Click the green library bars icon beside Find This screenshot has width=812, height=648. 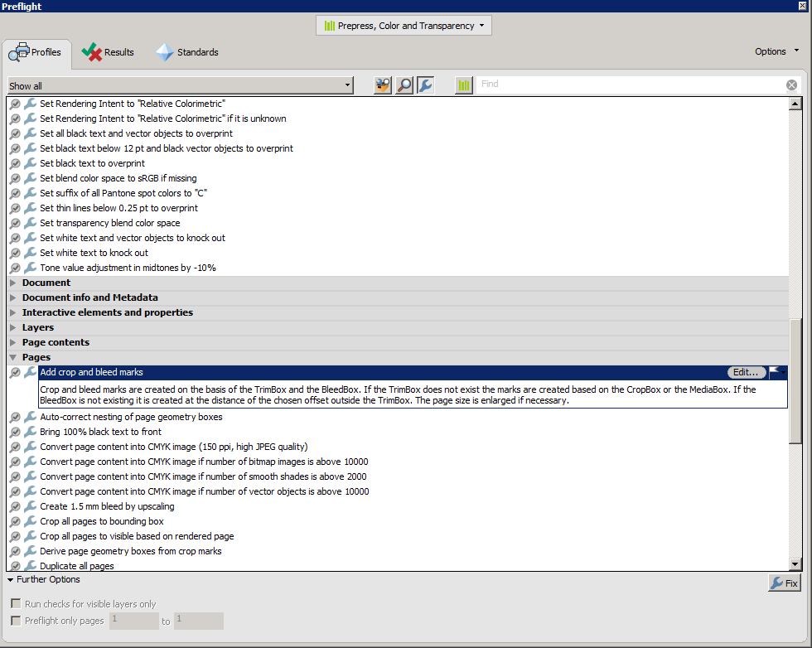point(464,85)
